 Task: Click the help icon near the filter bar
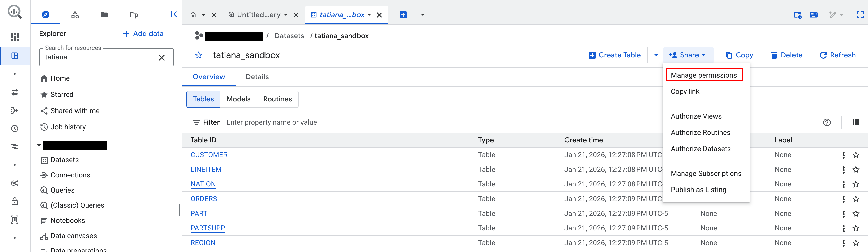point(827,122)
